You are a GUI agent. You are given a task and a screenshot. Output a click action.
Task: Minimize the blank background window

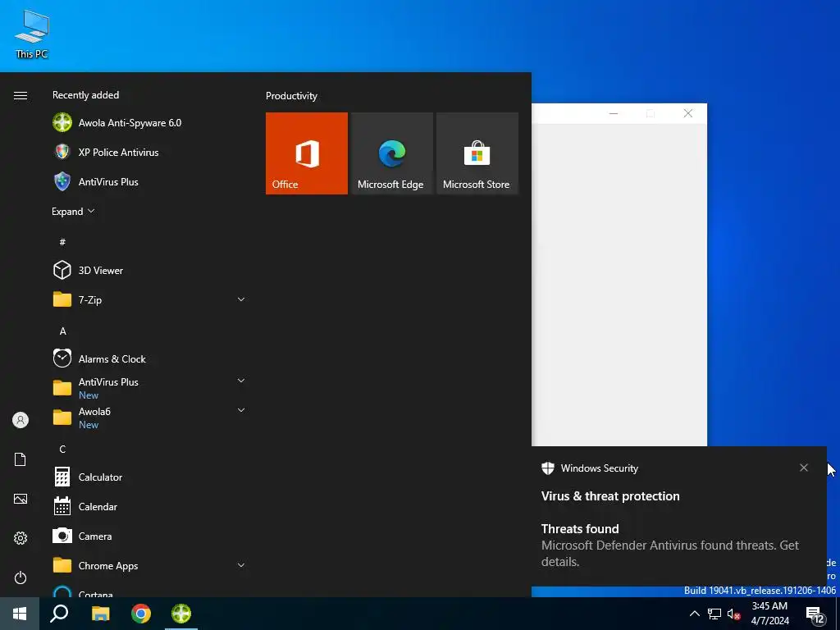(614, 113)
